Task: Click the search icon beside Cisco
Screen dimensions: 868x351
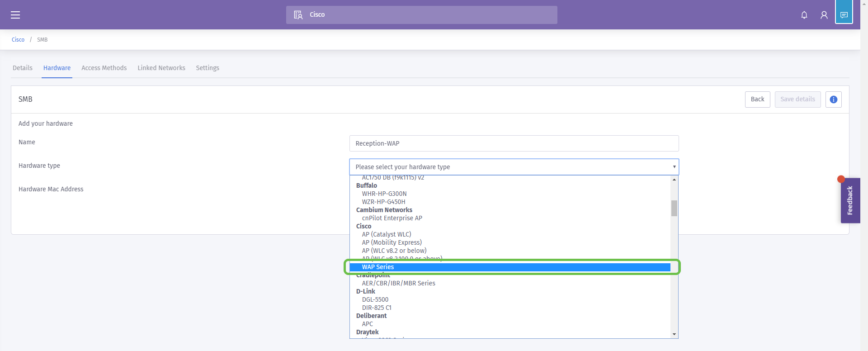Action: pyautogui.click(x=298, y=15)
